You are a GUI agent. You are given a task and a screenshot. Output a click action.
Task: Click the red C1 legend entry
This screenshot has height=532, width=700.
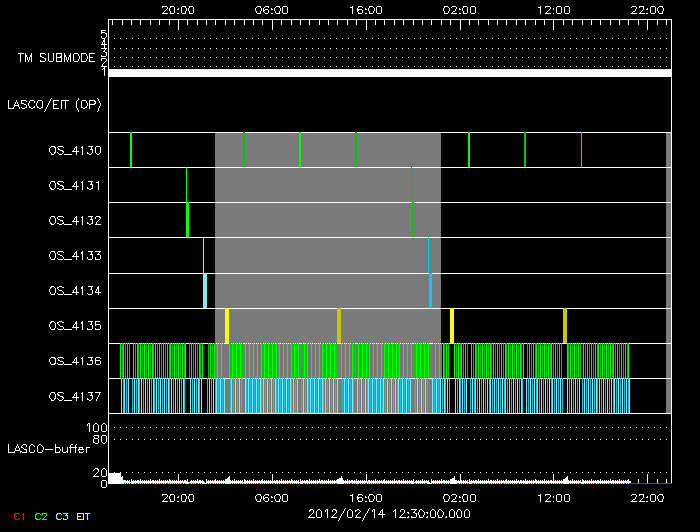click(18, 516)
